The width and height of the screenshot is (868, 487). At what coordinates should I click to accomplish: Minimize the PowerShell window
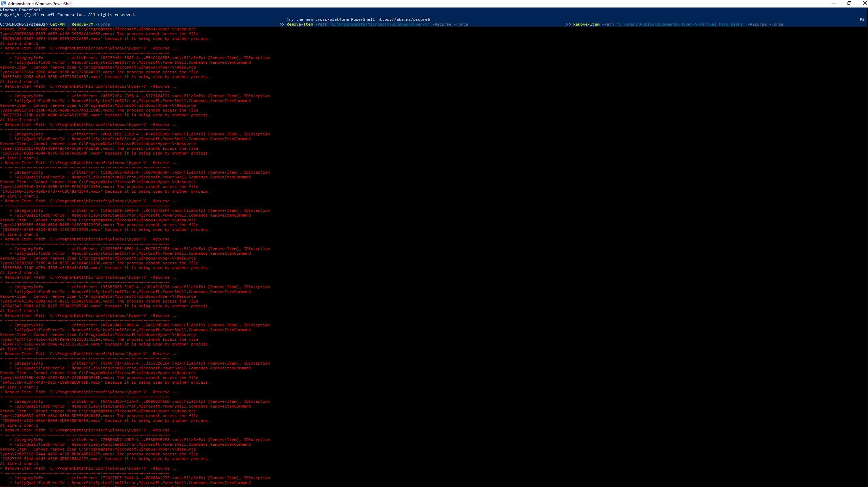[834, 3]
